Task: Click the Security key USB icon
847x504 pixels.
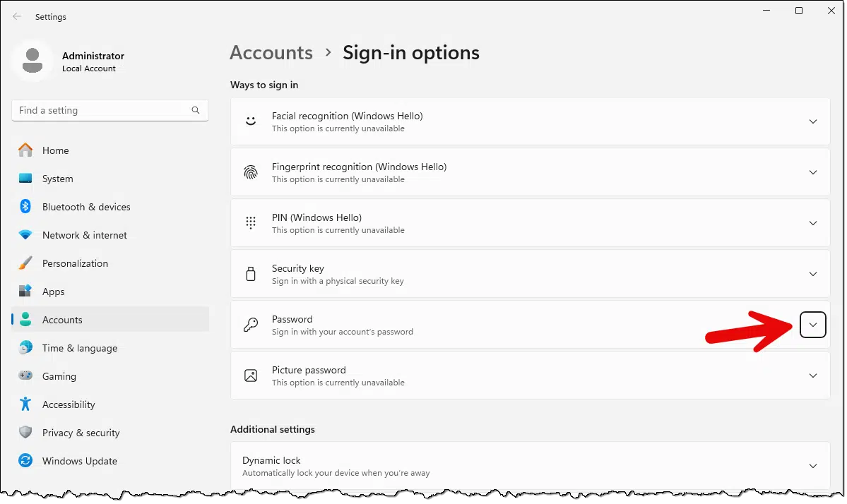Action: (251, 274)
